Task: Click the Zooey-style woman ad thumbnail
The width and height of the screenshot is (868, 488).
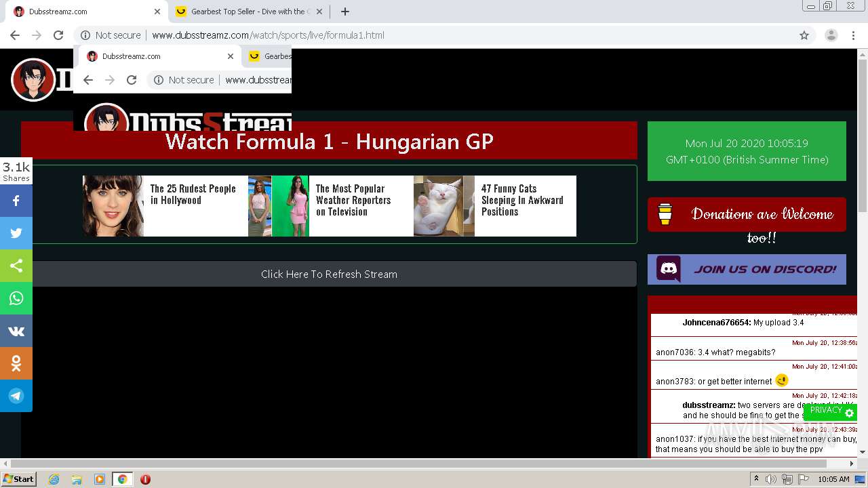Action: [113, 206]
